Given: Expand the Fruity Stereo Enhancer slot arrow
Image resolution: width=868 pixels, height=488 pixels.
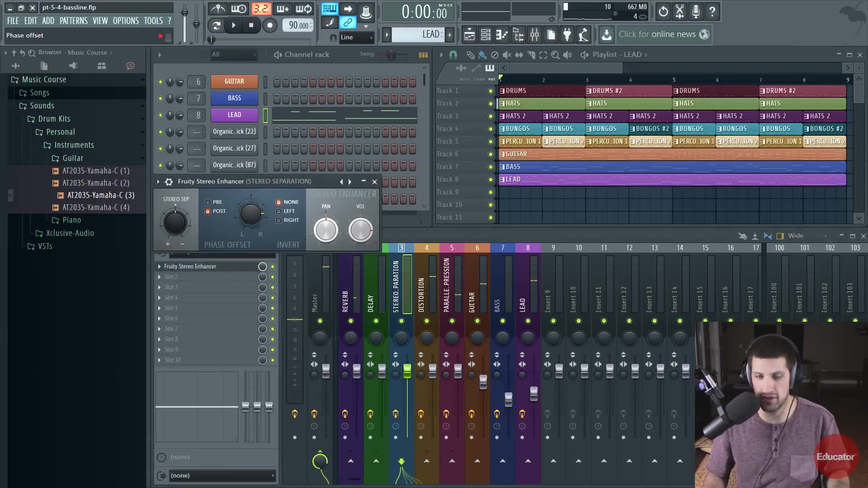Looking at the screenshot, I should [x=159, y=267].
